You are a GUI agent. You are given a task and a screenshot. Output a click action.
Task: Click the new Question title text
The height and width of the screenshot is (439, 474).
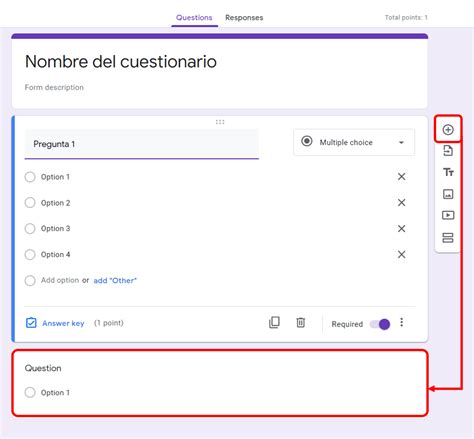point(43,368)
